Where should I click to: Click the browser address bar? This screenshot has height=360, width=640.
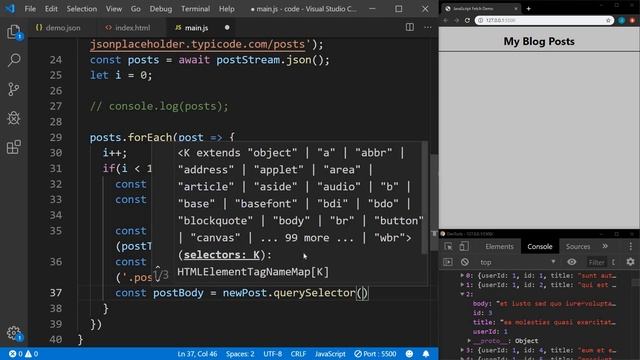pos(544,20)
